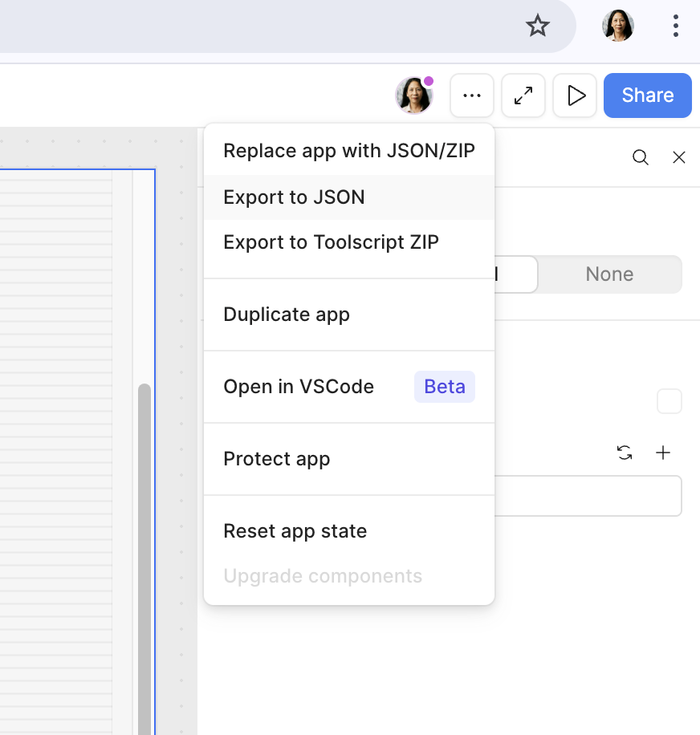This screenshot has height=735, width=700.
Task: Tick the checkbox in the right panel
Action: [x=669, y=401]
